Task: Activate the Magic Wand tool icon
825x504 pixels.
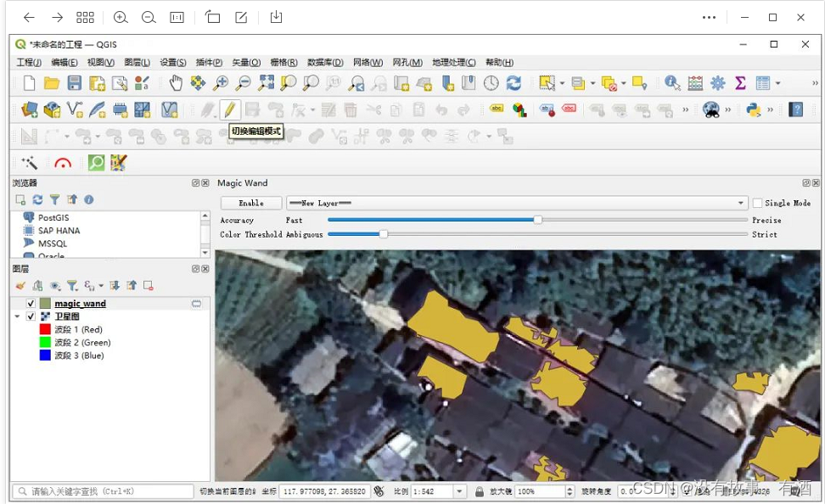Action: click(30, 162)
